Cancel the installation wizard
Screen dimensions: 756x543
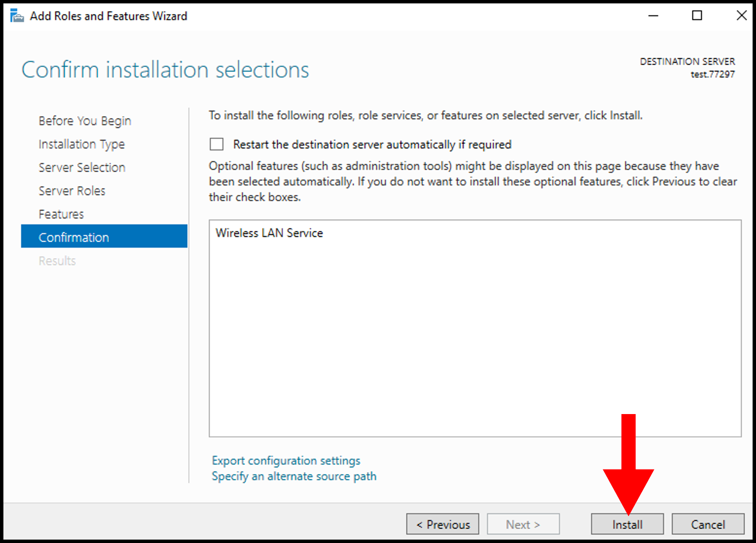[x=708, y=524]
